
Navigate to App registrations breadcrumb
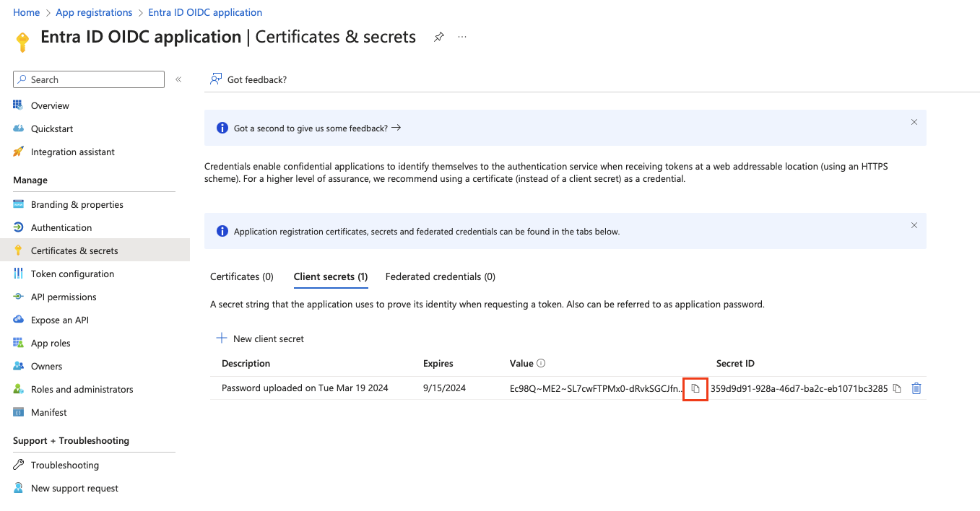[94, 12]
